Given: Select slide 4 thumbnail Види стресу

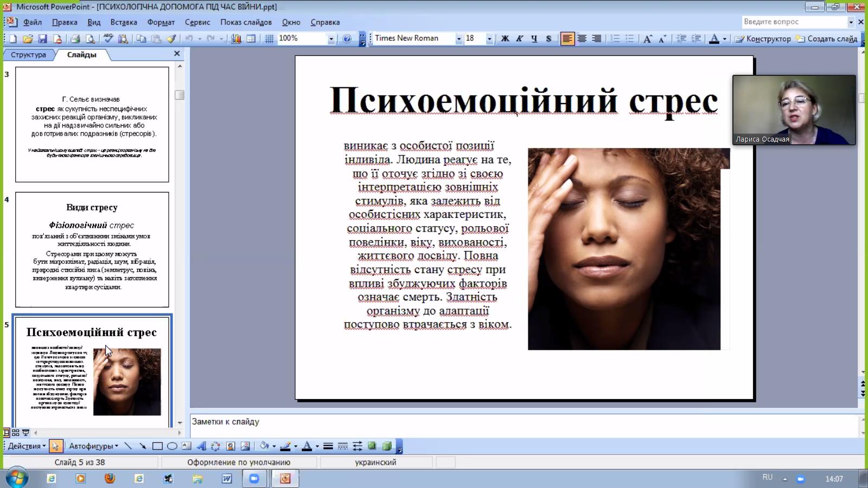Looking at the screenshot, I should pos(92,249).
